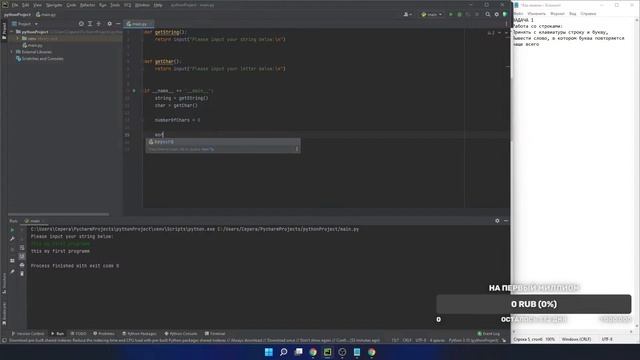
Task: Open the user account dropdown in the toolbar
Action: click(407, 14)
